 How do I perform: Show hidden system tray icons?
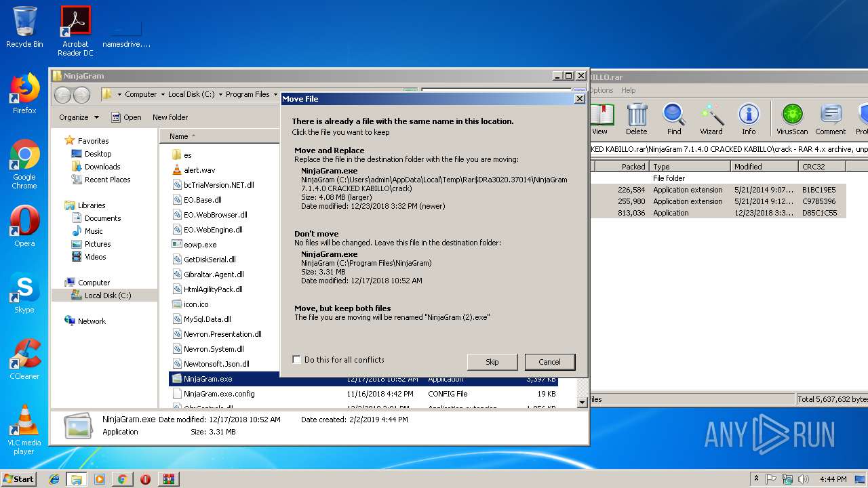pos(757,479)
